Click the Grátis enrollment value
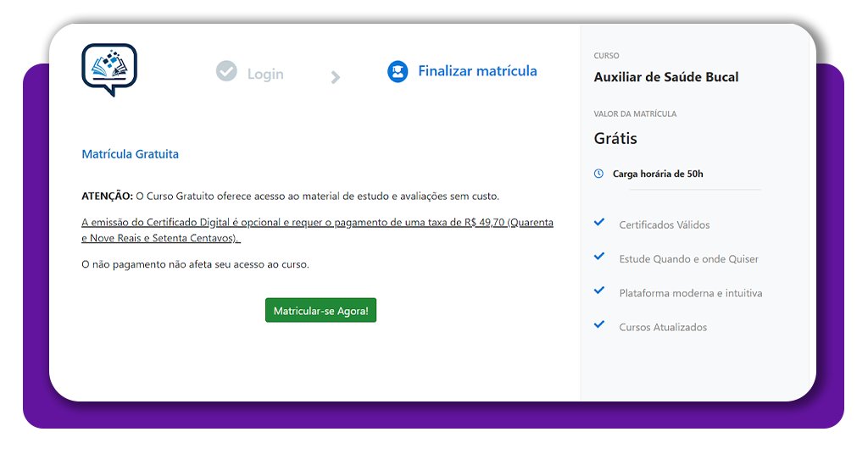This screenshot has height=454, width=868. point(615,138)
